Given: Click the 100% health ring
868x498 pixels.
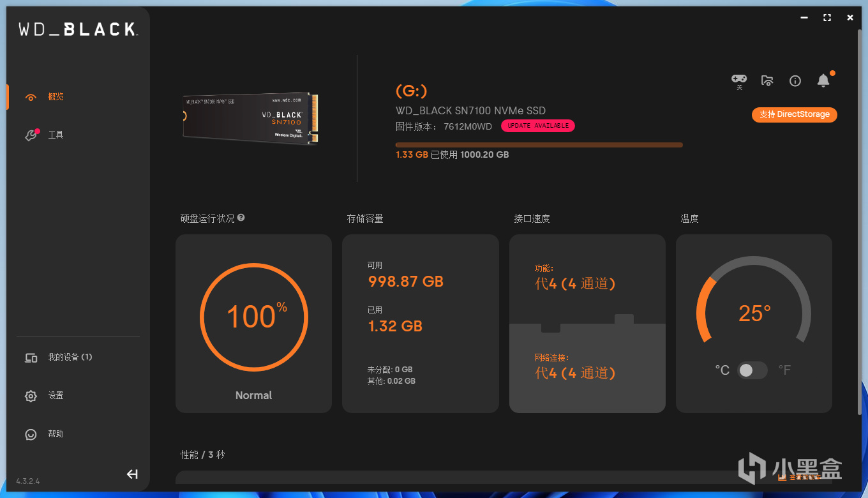Looking at the screenshot, I should click(254, 317).
